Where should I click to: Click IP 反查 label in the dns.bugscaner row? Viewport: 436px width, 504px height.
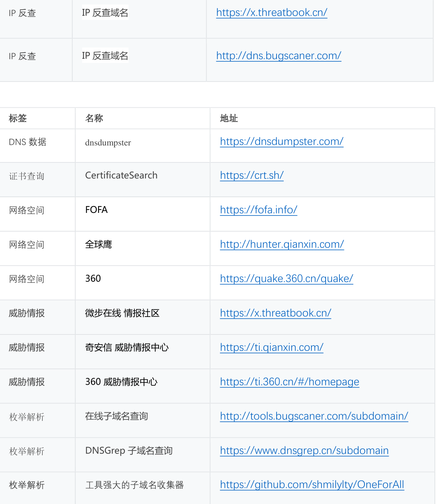coord(22,56)
